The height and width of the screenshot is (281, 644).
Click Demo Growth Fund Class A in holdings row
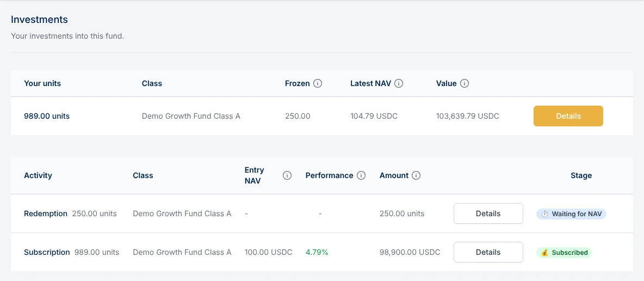coord(191,116)
